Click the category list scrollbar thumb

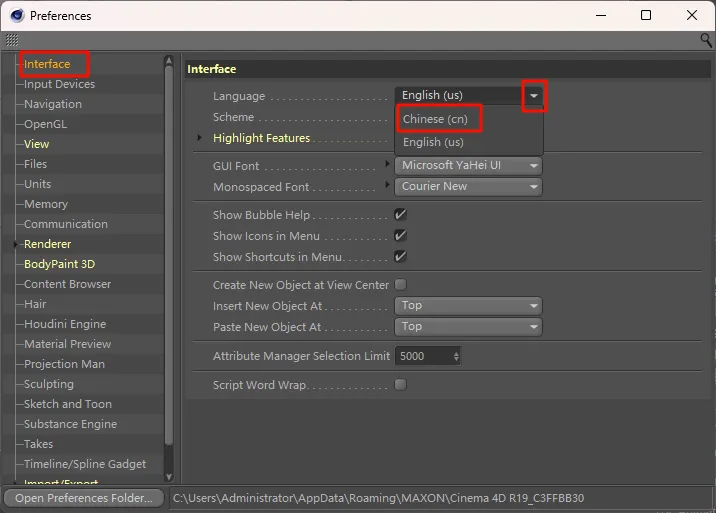coord(169,256)
